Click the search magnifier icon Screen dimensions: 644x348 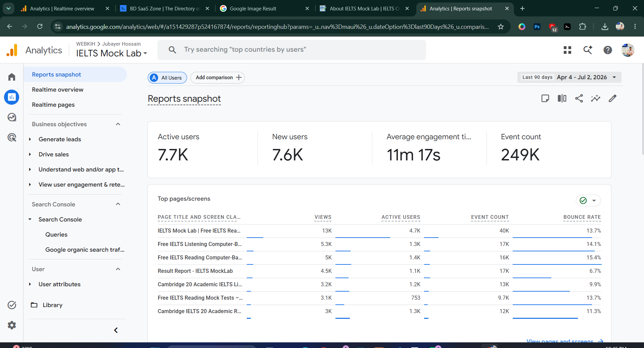coord(172,50)
